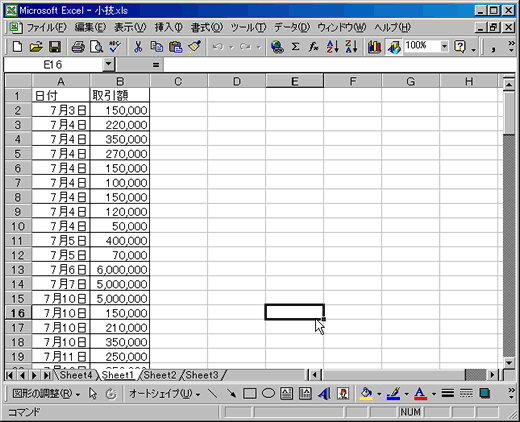This screenshot has width=520, height=422.
Task: Open the Undo history dropdown arrow
Action: [231, 47]
